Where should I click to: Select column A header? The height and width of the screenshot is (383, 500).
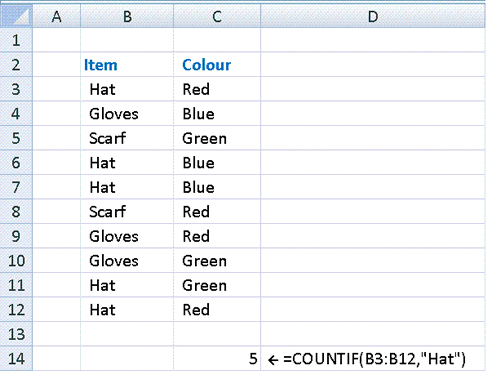[57, 16]
